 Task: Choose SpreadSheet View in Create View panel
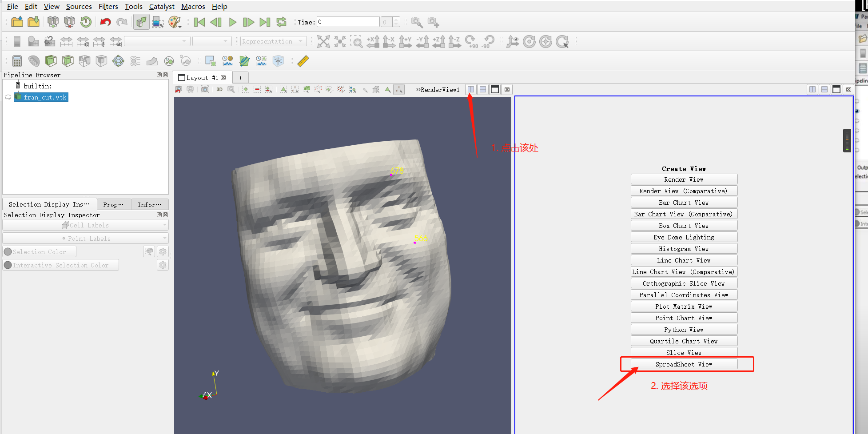pyautogui.click(x=684, y=364)
